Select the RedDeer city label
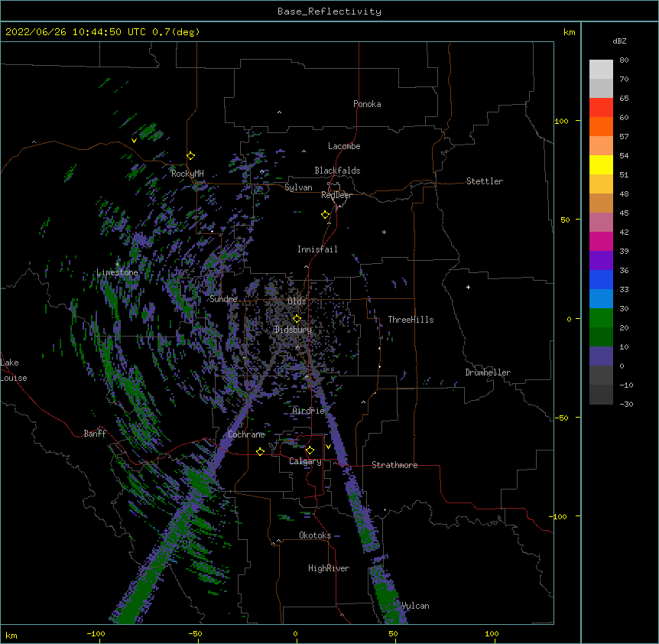Screen dimensions: 659x644 [x=336, y=195]
